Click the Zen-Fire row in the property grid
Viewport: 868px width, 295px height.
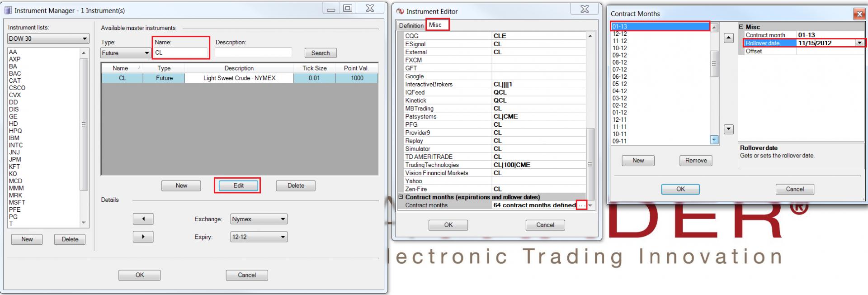(x=495, y=189)
